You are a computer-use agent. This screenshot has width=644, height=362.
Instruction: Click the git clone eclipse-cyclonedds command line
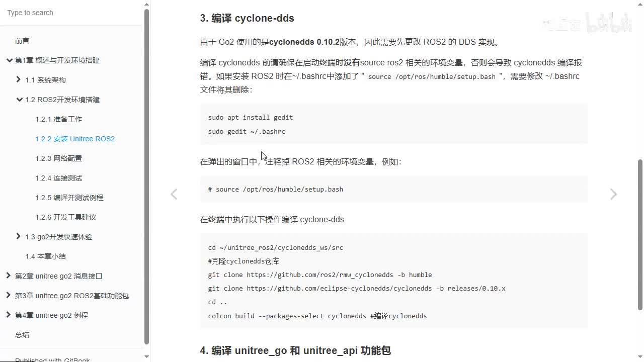point(357,288)
